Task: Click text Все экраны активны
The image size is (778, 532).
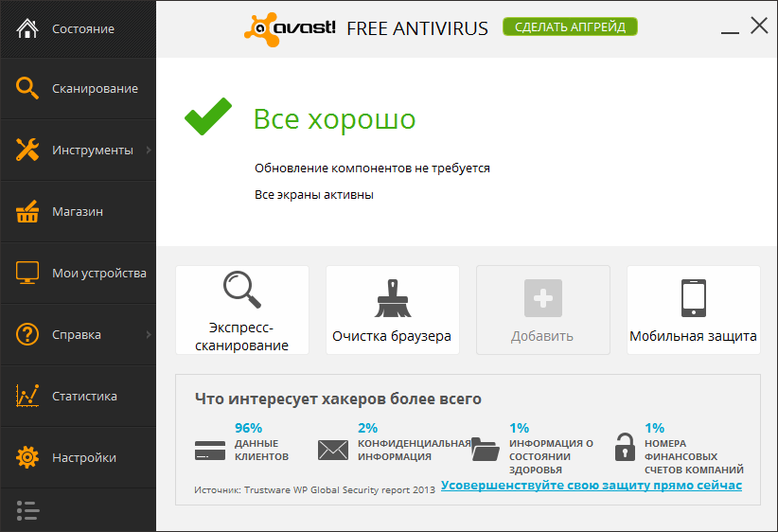Action: (314, 195)
